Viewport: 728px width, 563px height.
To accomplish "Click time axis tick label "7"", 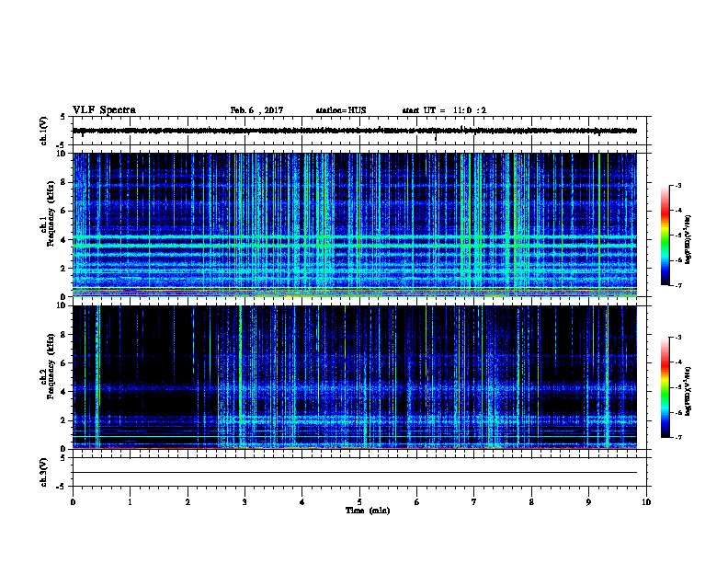I will [474, 502].
